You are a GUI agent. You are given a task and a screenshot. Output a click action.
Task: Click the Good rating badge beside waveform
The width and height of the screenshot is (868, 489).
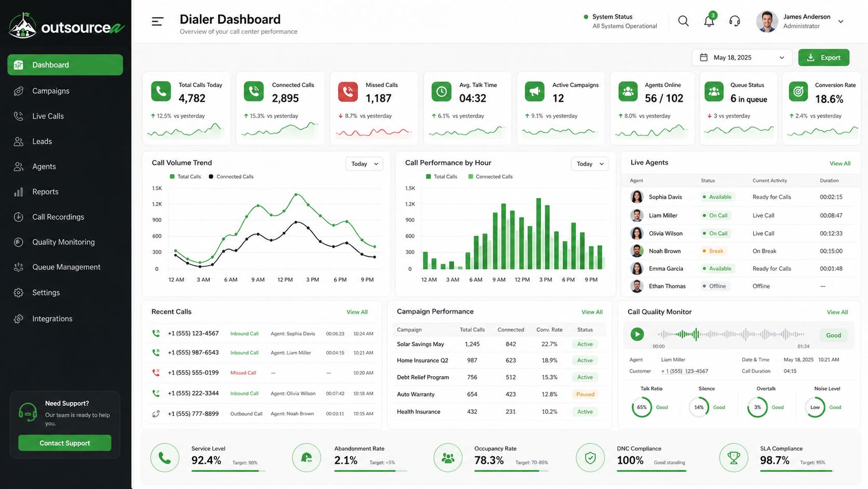833,335
